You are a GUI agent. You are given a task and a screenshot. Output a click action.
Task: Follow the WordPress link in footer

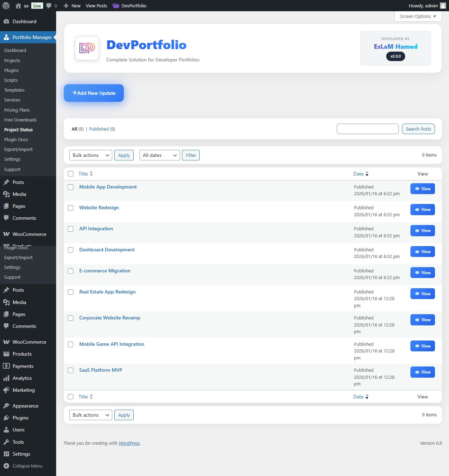129,443
